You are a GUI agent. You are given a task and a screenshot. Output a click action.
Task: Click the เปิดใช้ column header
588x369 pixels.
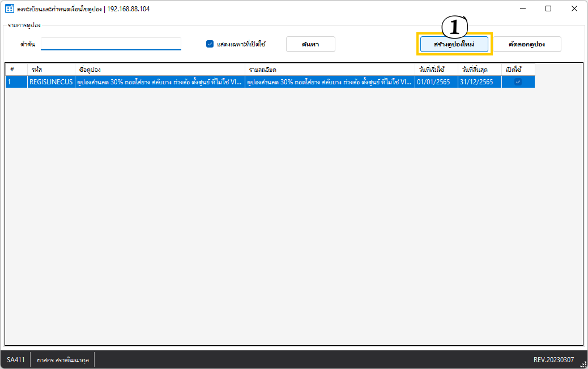click(518, 70)
